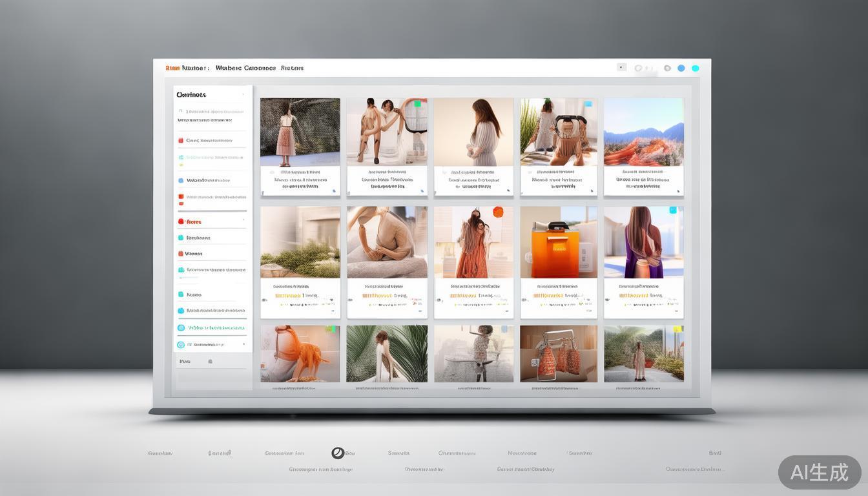
Task: Click the blue circle icon in header
Action: click(681, 68)
